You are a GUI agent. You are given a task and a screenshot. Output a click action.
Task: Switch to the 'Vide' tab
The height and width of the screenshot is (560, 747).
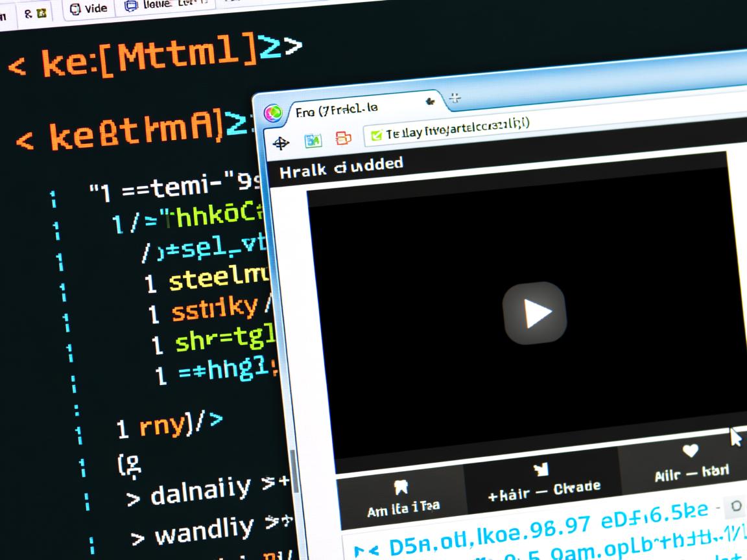click(89, 8)
